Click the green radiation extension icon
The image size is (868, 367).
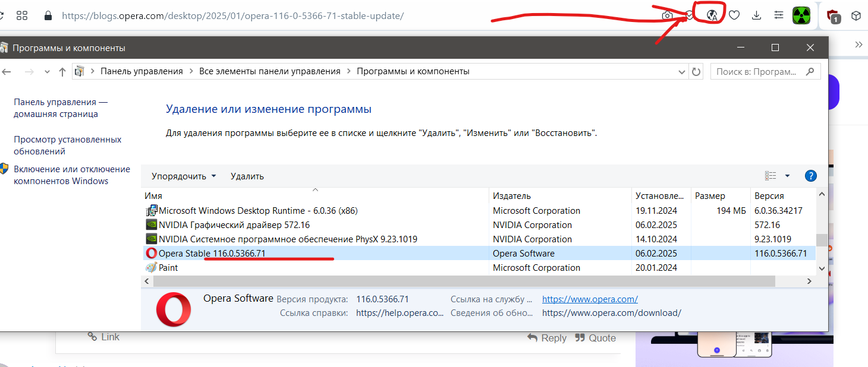pos(801,15)
